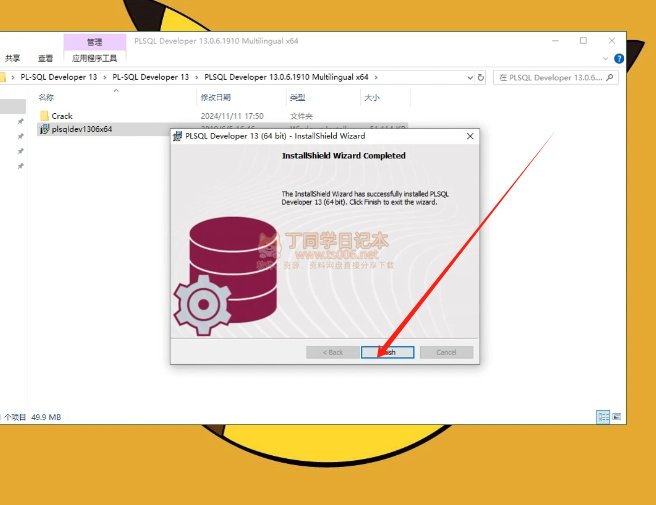656x505 pixels.
Task: Click PLSQL Developer 13.0.6.1910 Multilingual x64 breadcrumb
Action: coord(286,77)
